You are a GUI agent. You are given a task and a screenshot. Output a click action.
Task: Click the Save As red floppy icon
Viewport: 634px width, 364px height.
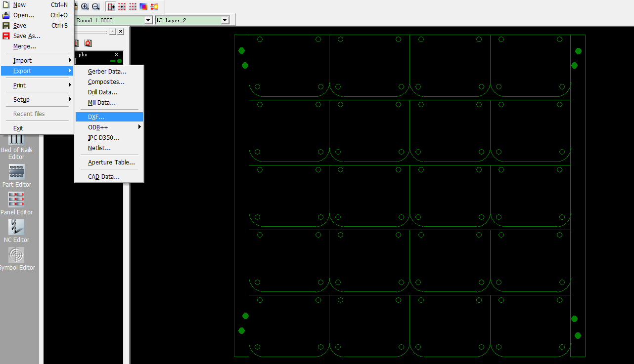[6, 36]
